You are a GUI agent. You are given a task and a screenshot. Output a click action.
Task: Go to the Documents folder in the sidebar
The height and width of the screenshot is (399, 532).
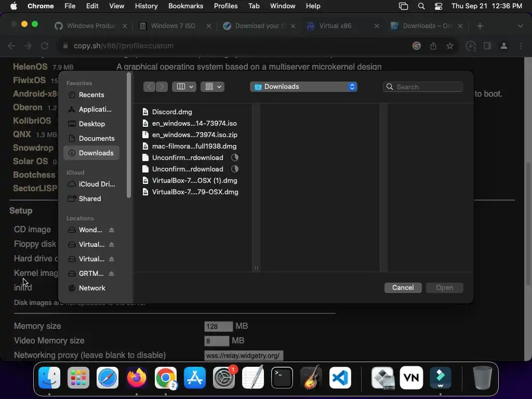91,138
